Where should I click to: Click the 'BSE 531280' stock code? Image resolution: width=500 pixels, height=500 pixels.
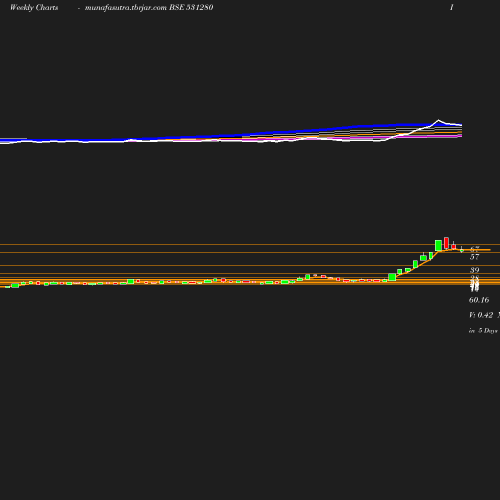click(191, 7)
